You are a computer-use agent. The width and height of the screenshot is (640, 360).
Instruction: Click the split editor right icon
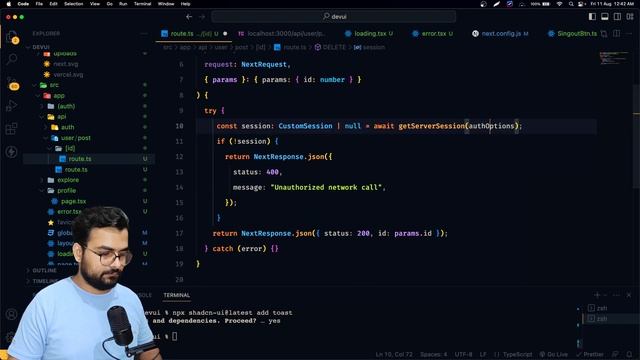point(617,33)
